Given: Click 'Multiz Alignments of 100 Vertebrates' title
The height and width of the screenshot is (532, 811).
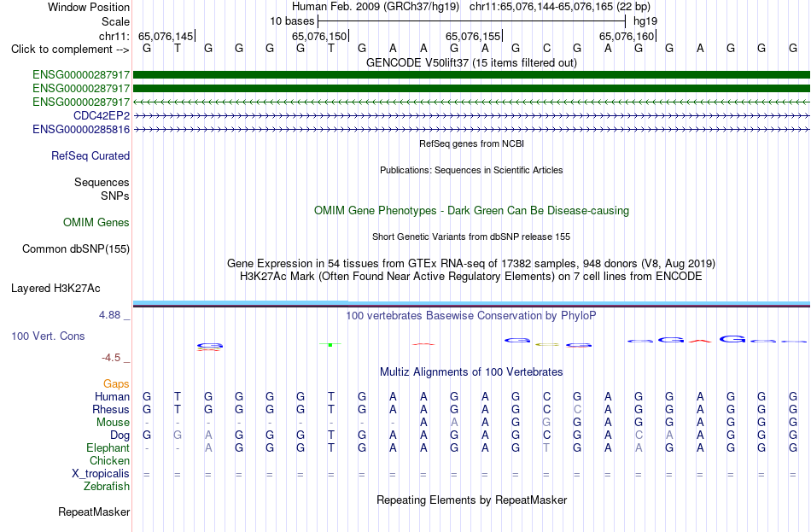Looking at the screenshot, I should coord(471,371).
